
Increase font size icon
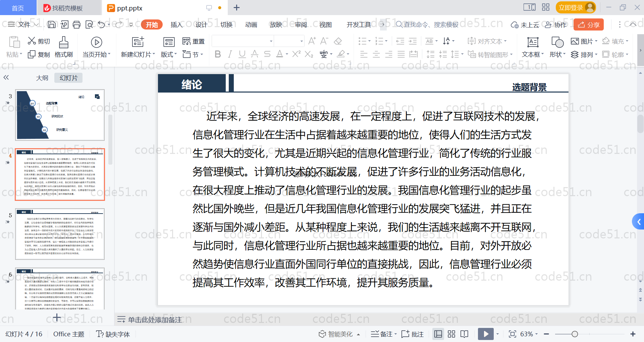coord(312,41)
